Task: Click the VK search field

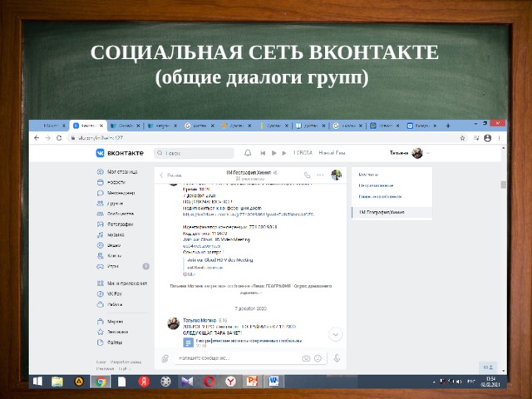Action: (194, 153)
